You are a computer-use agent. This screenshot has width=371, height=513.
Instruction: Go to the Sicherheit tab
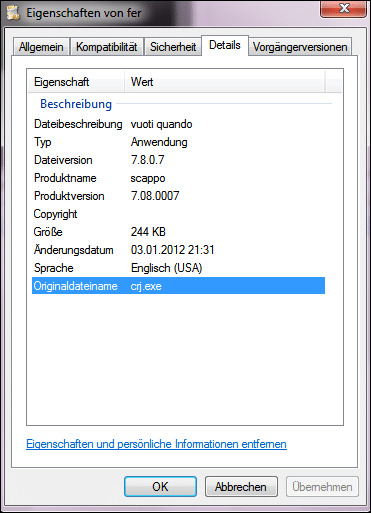(173, 47)
